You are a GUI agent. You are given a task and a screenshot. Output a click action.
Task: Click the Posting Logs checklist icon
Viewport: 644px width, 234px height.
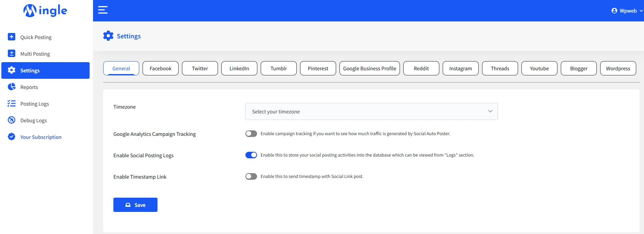[12, 103]
